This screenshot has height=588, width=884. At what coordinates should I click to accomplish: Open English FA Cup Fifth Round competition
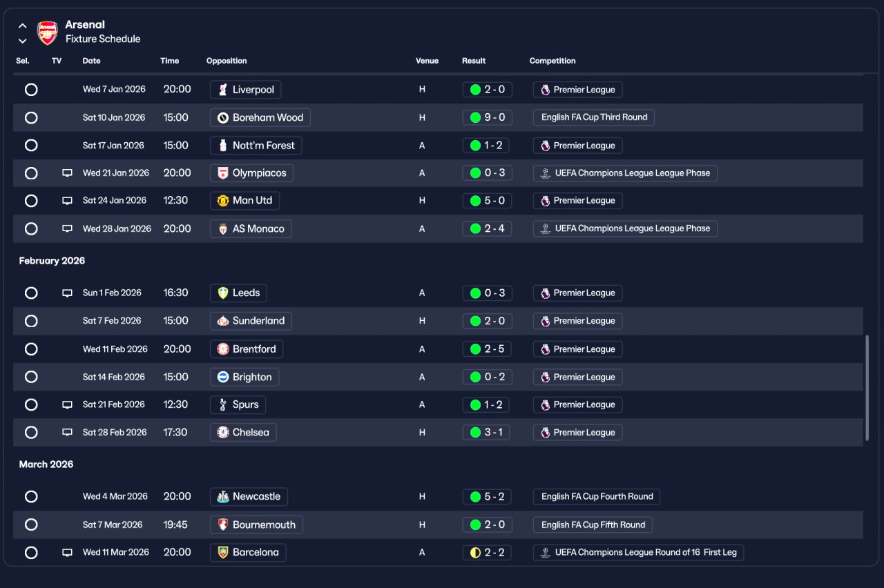click(x=593, y=525)
